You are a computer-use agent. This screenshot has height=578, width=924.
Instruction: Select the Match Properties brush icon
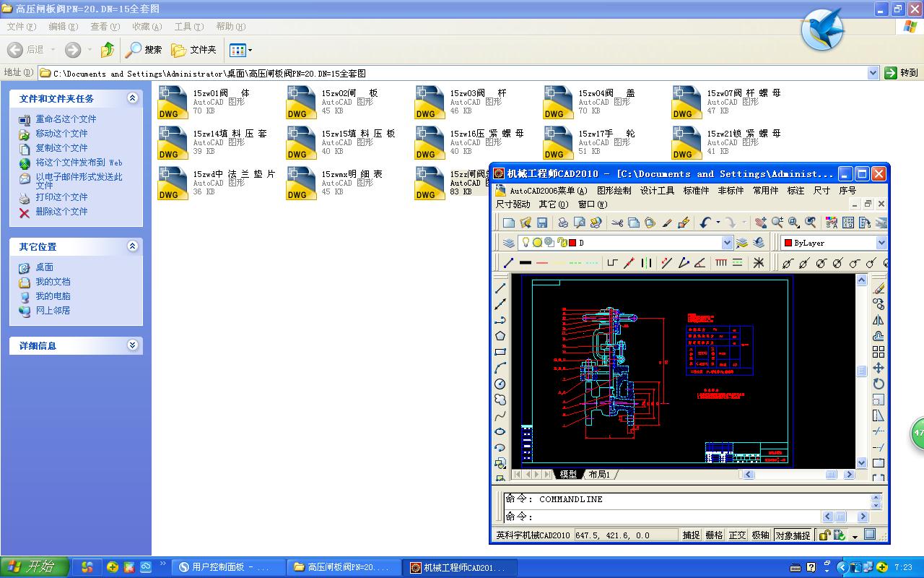tap(667, 223)
